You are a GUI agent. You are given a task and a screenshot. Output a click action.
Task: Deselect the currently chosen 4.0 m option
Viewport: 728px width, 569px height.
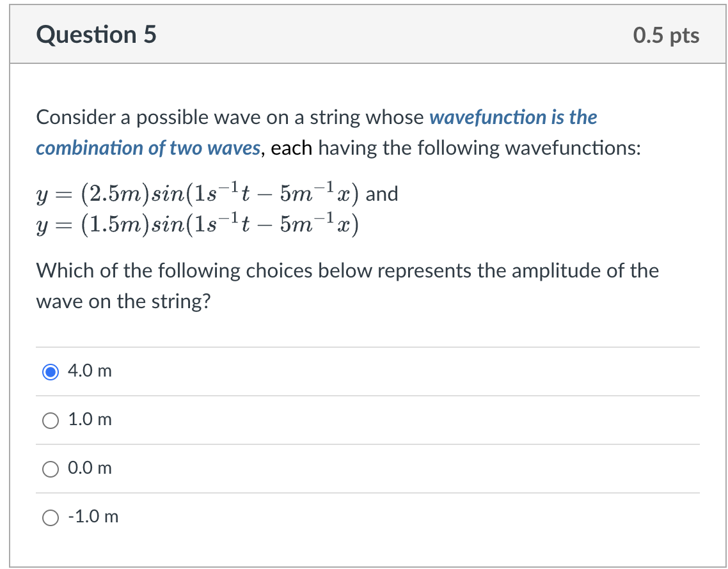(51, 371)
